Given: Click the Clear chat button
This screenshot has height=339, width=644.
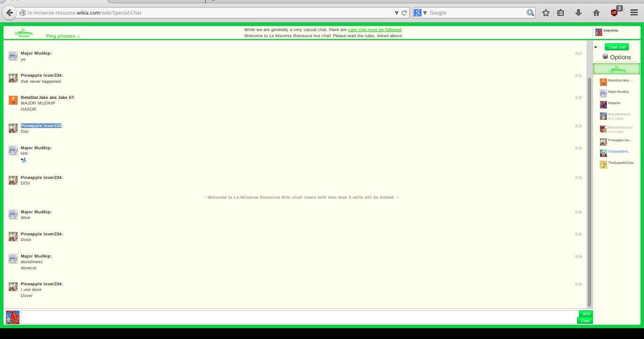Looking at the screenshot, I should click(x=617, y=47).
